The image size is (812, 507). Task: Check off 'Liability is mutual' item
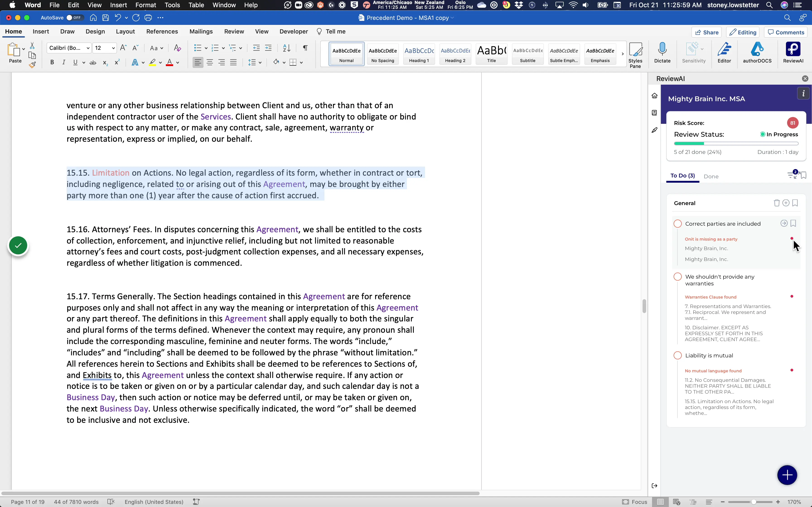click(x=677, y=355)
